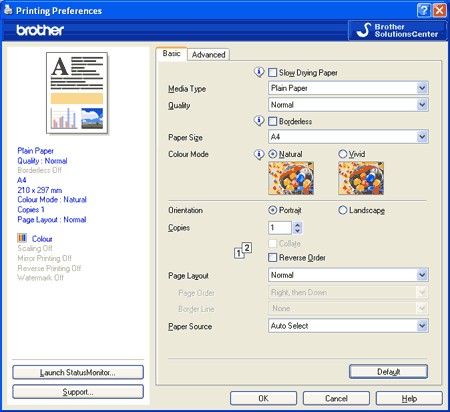The width and height of the screenshot is (450, 412).
Task: Click the info icon beside Colour Mode
Action: click(x=259, y=154)
